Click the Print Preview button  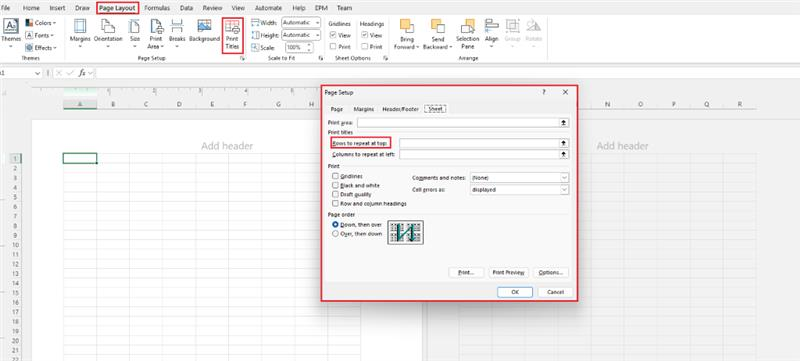pyautogui.click(x=509, y=273)
